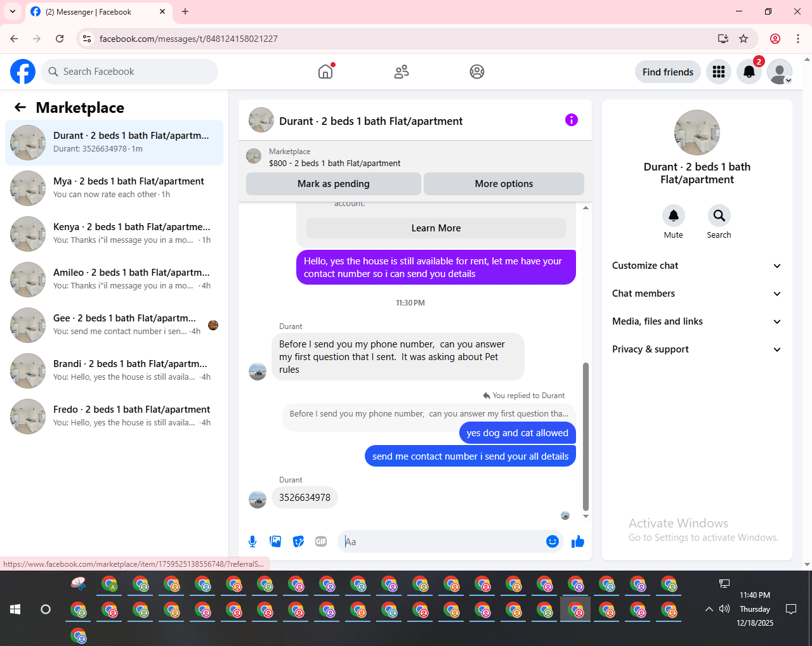The image size is (812, 646).
Task: Open the Facebook logo home link
Action: pos(23,72)
